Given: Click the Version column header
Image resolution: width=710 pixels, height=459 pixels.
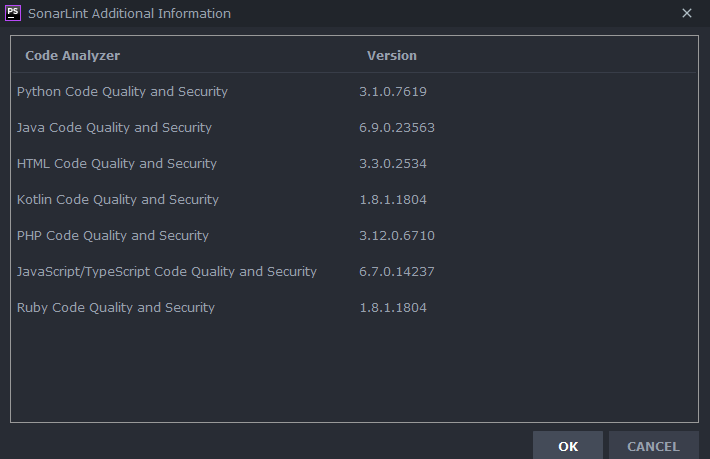Looking at the screenshot, I should tap(392, 56).
